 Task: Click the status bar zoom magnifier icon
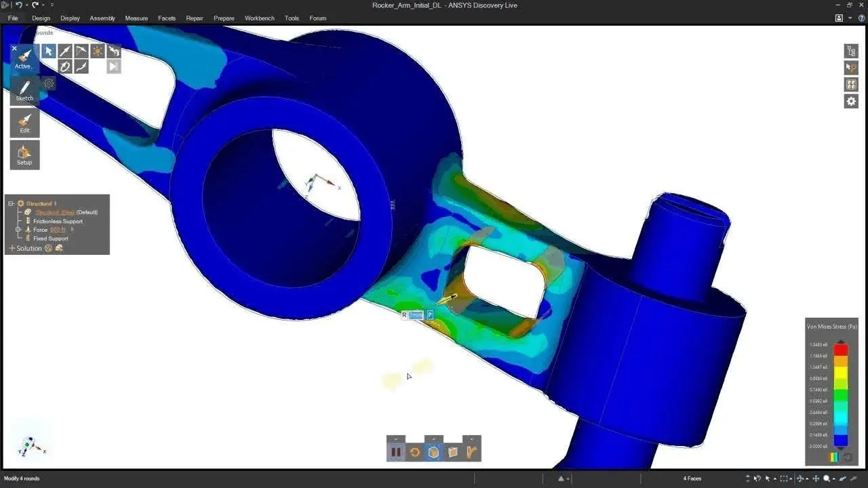827,479
